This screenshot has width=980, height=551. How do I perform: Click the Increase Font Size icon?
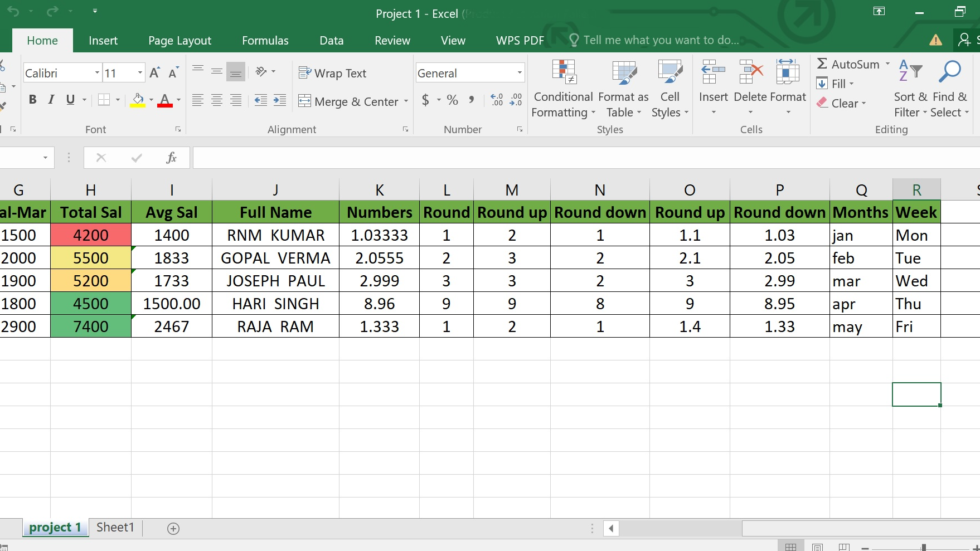point(155,73)
